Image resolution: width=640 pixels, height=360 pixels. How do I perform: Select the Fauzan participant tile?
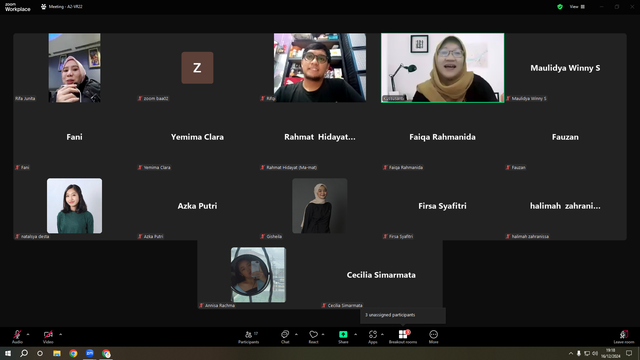point(565,137)
